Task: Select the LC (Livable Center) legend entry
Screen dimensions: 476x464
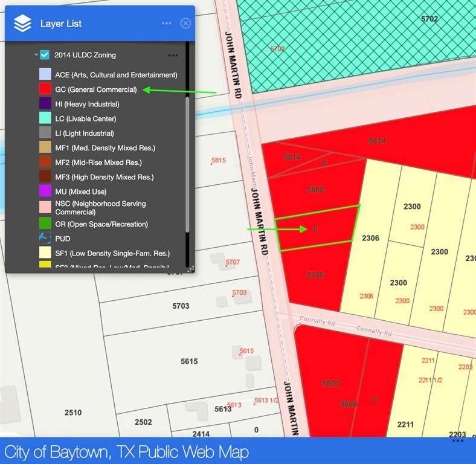Action: click(85, 119)
